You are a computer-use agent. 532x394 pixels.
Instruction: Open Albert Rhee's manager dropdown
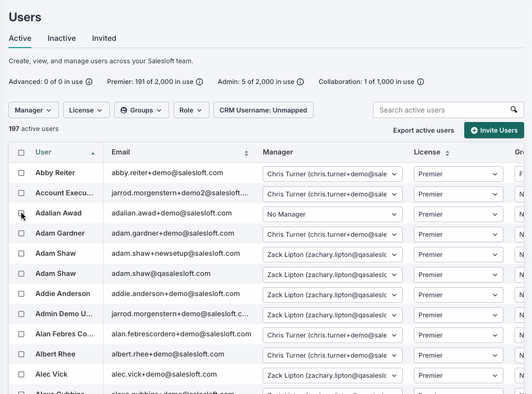click(333, 355)
